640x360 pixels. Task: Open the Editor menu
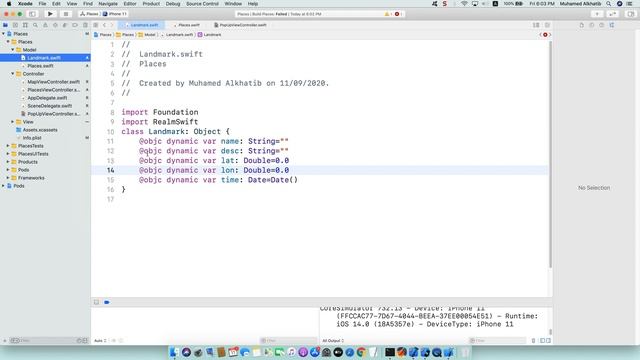(x=130, y=4)
